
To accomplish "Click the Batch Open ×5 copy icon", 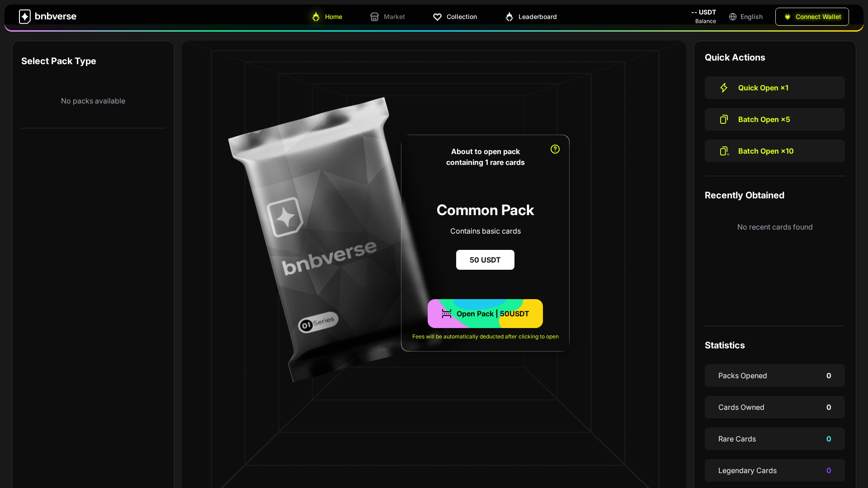I will tap(724, 119).
